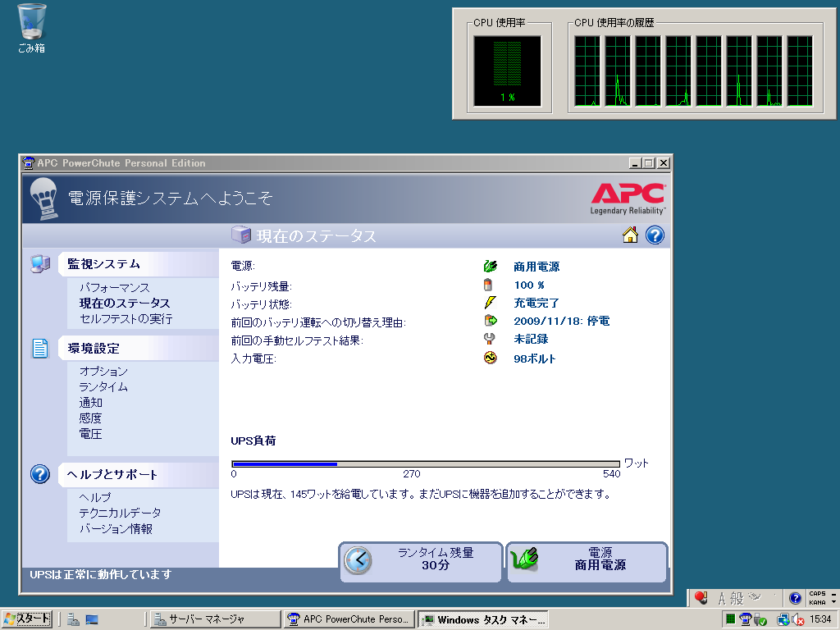Screen dimensions: 840x630
Task: Click the last CPU history graph
Action: coord(800,71)
